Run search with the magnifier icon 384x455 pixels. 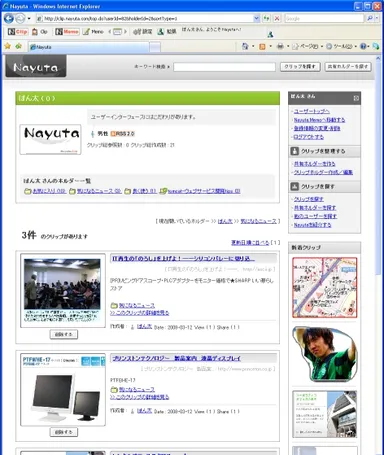369,19
